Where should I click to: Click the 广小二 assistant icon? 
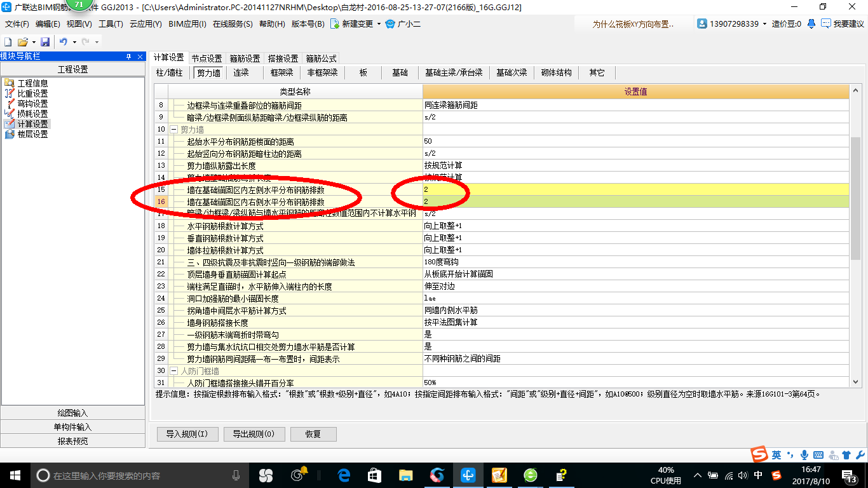point(390,24)
